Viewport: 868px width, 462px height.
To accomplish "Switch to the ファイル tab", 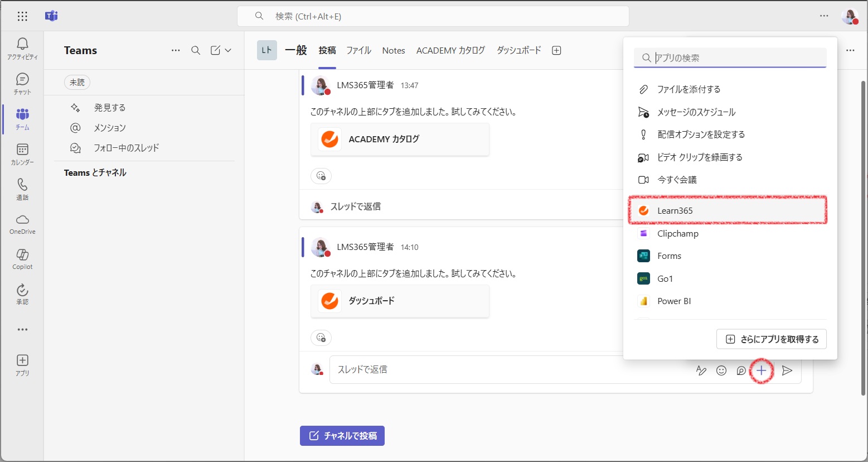I will pos(358,50).
